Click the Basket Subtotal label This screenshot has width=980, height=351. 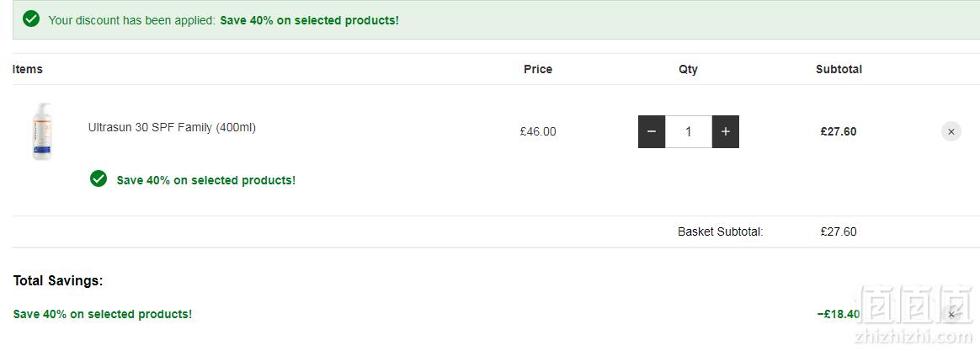coord(721,231)
